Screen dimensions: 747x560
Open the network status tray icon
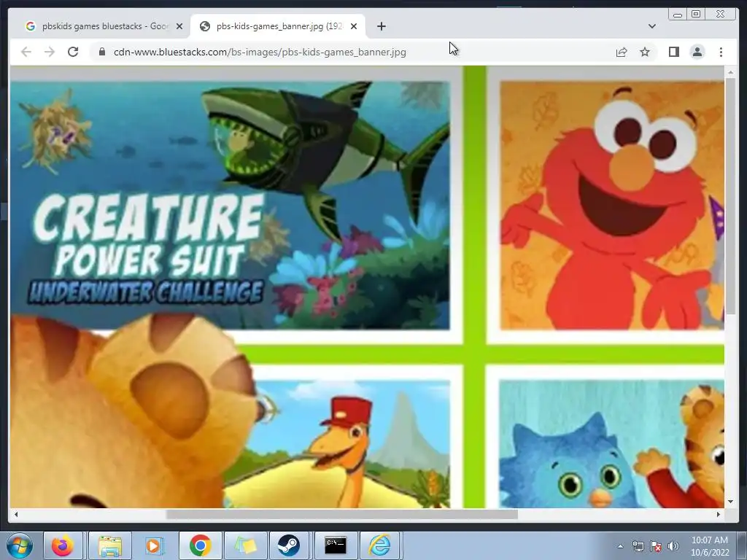coord(638,546)
